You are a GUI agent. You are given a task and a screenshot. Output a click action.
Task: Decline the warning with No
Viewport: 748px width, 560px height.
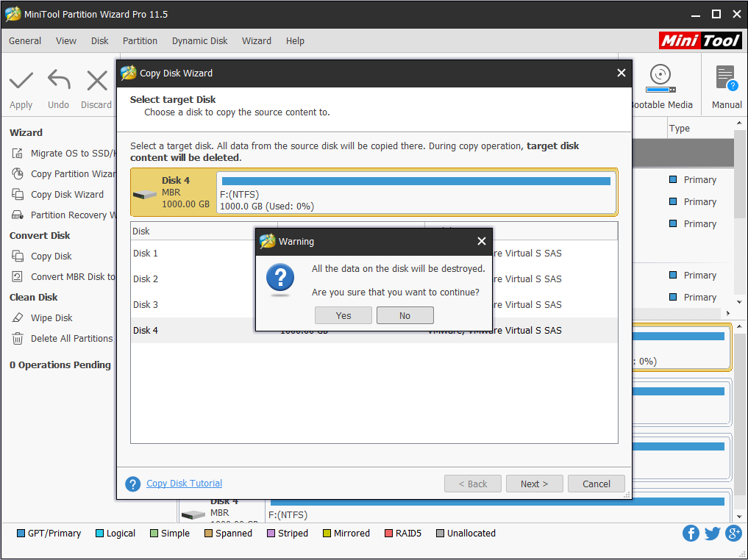(x=405, y=315)
